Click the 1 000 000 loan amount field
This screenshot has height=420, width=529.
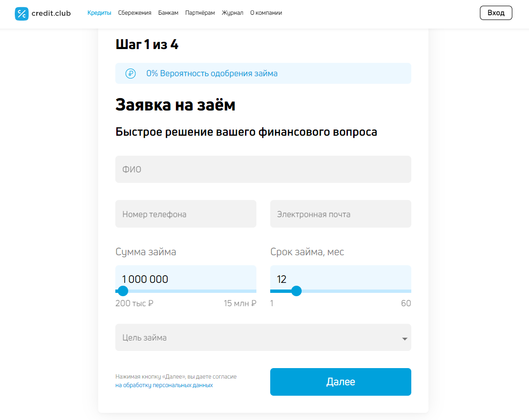186,279
